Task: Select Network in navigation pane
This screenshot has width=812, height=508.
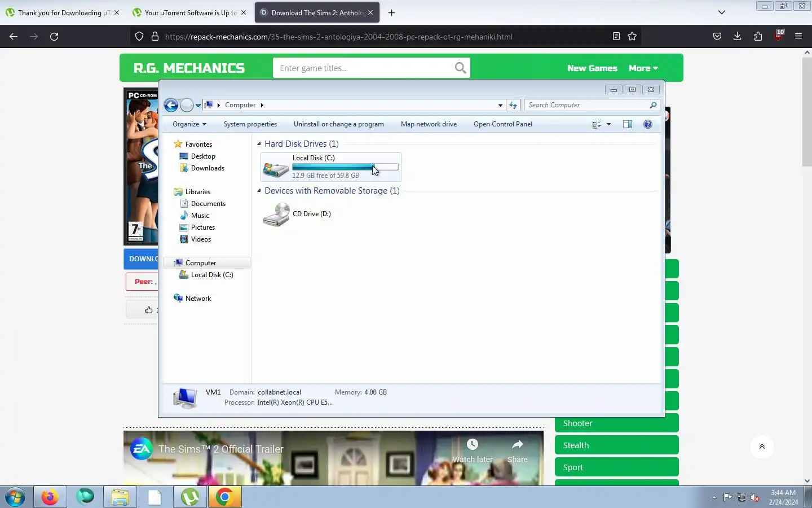Action: [198, 299]
